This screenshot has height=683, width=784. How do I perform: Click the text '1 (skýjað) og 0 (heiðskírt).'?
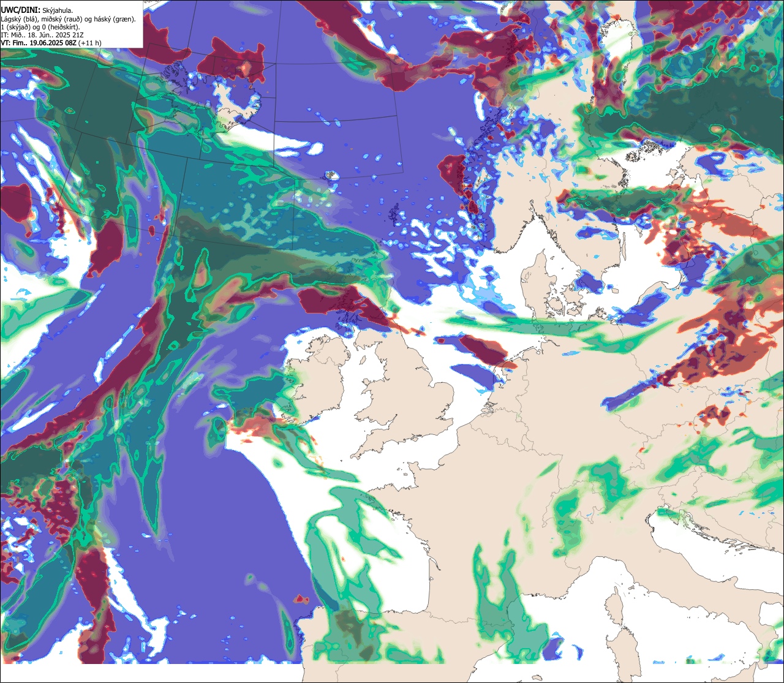40,27
